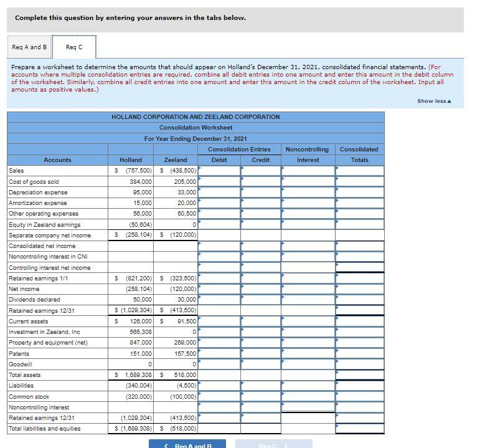This screenshot has width=490, height=448.
Task: Click Amortization expense debit field
Action: click(x=219, y=203)
